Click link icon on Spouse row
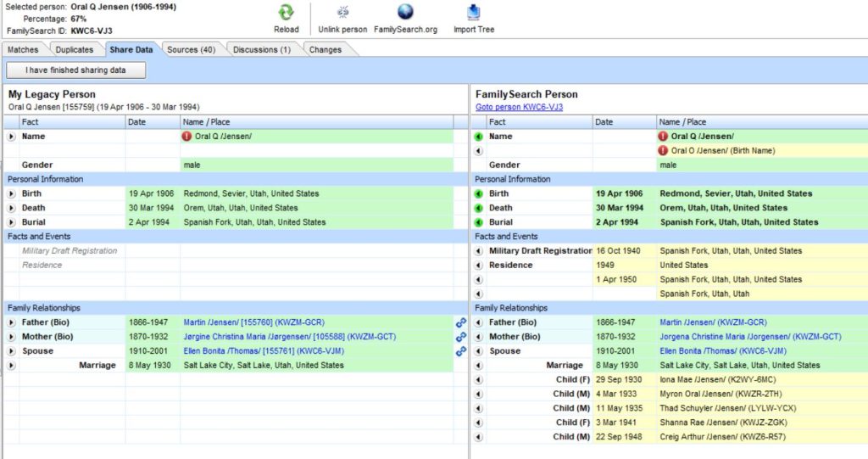This screenshot has height=459, width=868. 460,351
